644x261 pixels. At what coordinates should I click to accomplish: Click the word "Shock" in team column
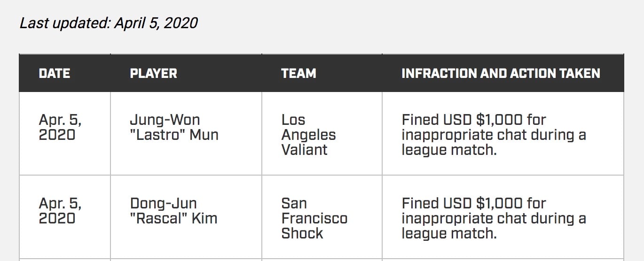pos(302,234)
